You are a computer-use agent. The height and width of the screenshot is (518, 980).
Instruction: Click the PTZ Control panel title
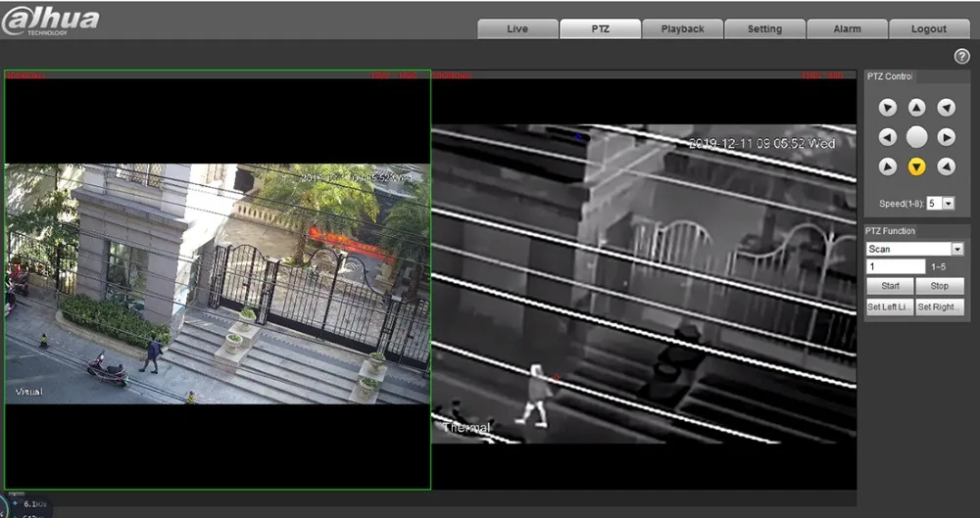[890, 76]
